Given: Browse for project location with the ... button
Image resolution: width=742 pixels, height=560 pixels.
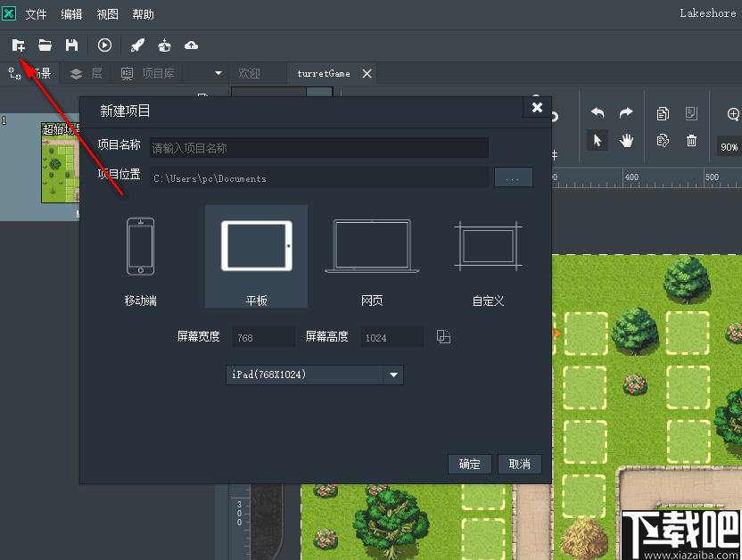Looking at the screenshot, I should pos(514,177).
